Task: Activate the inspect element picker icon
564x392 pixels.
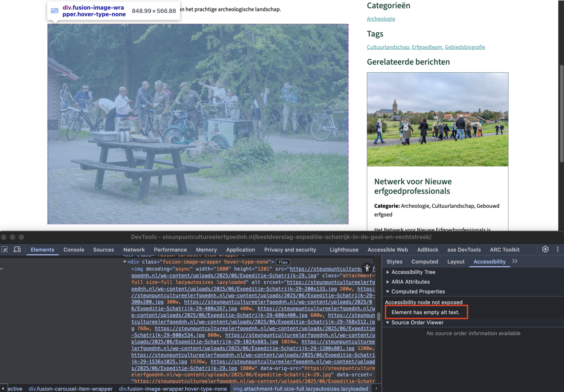Action: point(5,249)
